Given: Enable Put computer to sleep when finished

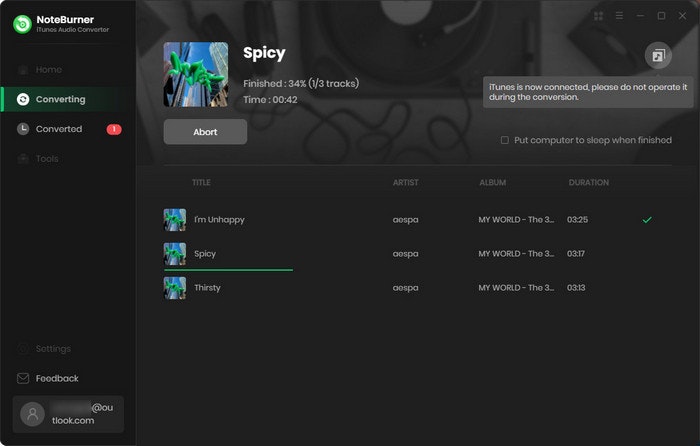Looking at the screenshot, I should [x=504, y=140].
